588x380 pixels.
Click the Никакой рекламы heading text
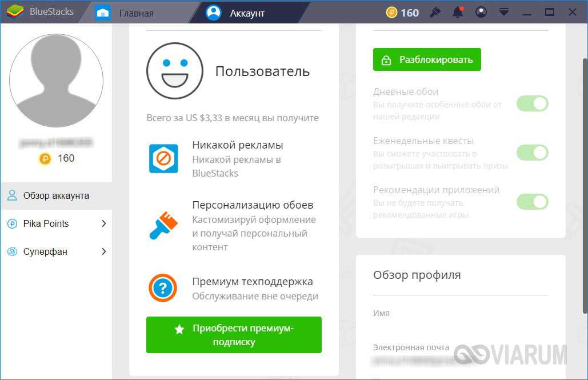pos(238,145)
